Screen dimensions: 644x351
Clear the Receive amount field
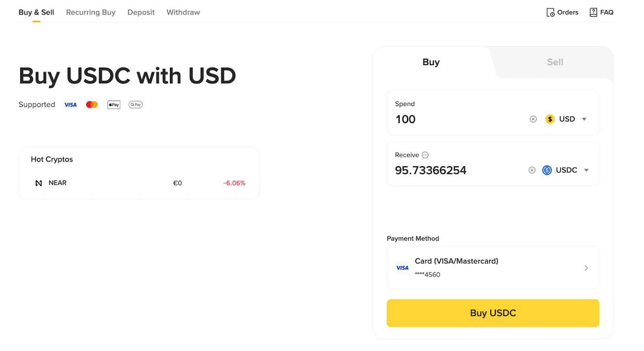[532, 170]
